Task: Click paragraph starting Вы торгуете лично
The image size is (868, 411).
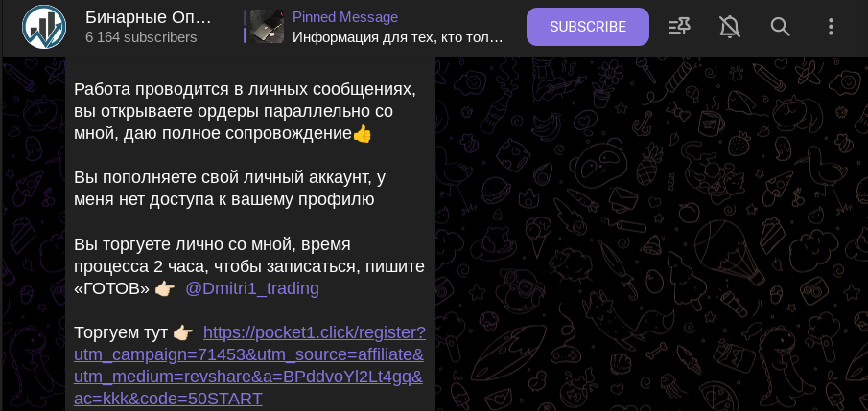Action: (x=249, y=266)
